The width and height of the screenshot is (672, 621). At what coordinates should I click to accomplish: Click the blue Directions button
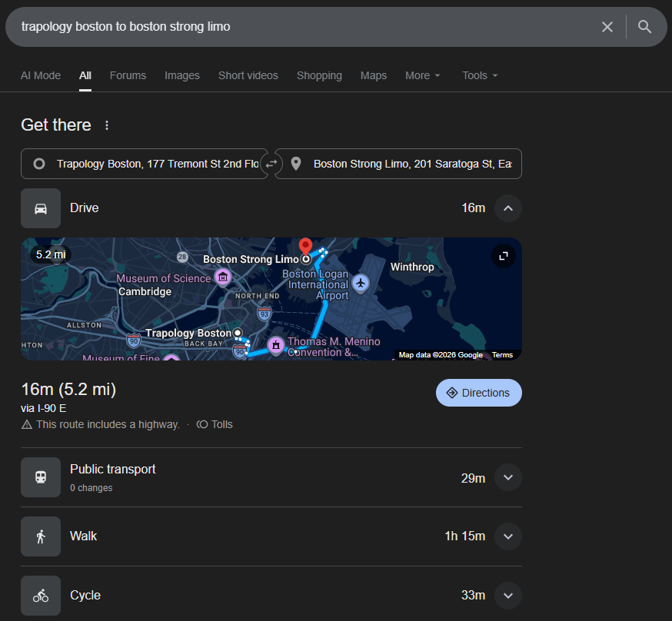(x=478, y=393)
